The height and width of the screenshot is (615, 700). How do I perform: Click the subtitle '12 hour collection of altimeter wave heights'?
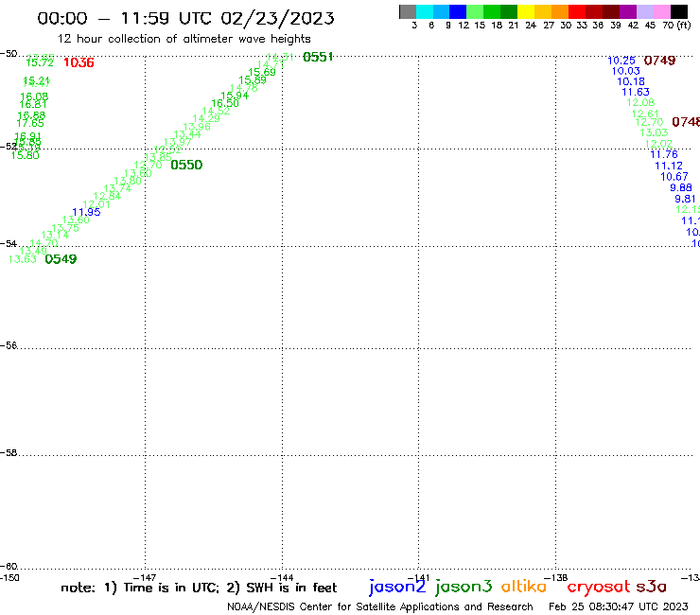pyautogui.click(x=184, y=39)
